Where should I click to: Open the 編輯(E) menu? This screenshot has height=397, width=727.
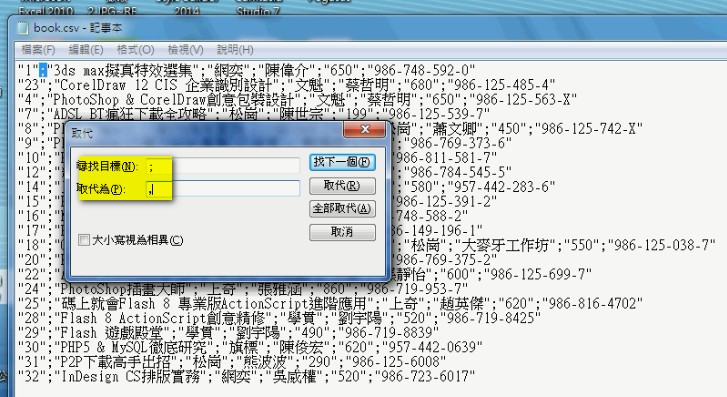pyautogui.click(x=86, y=50)
